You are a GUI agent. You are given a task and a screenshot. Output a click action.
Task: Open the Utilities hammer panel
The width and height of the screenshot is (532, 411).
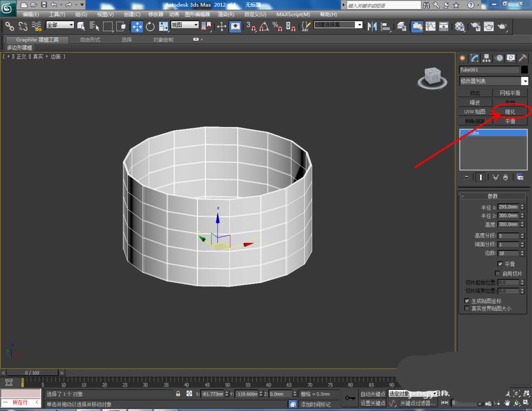(523, 58)
